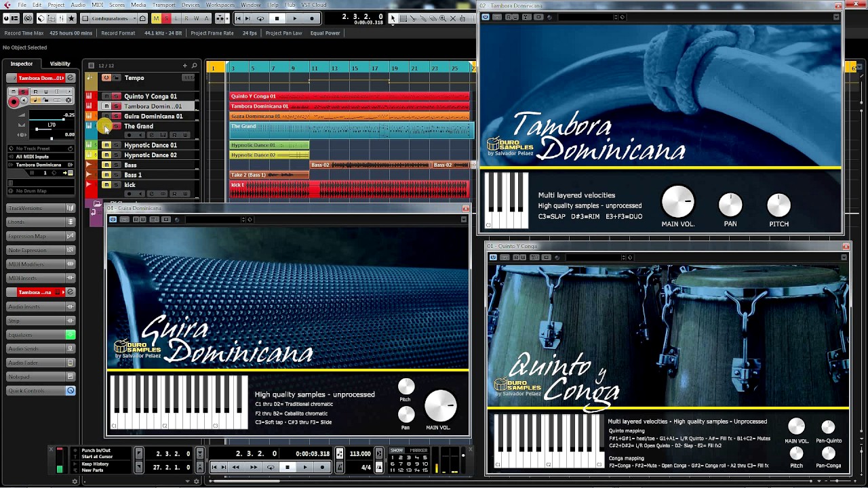This screenshot has height=488, width=868.
Task: Click the Guira Dominicana MAIN VOL. knob
Action: [440, 405]
